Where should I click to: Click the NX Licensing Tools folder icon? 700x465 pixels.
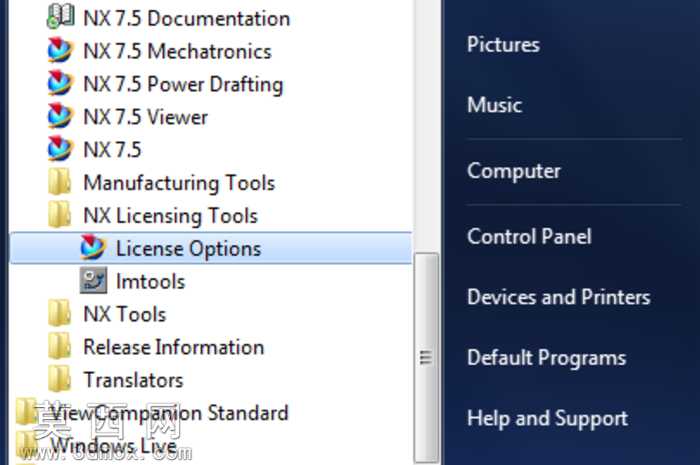(x=59, y=214)
